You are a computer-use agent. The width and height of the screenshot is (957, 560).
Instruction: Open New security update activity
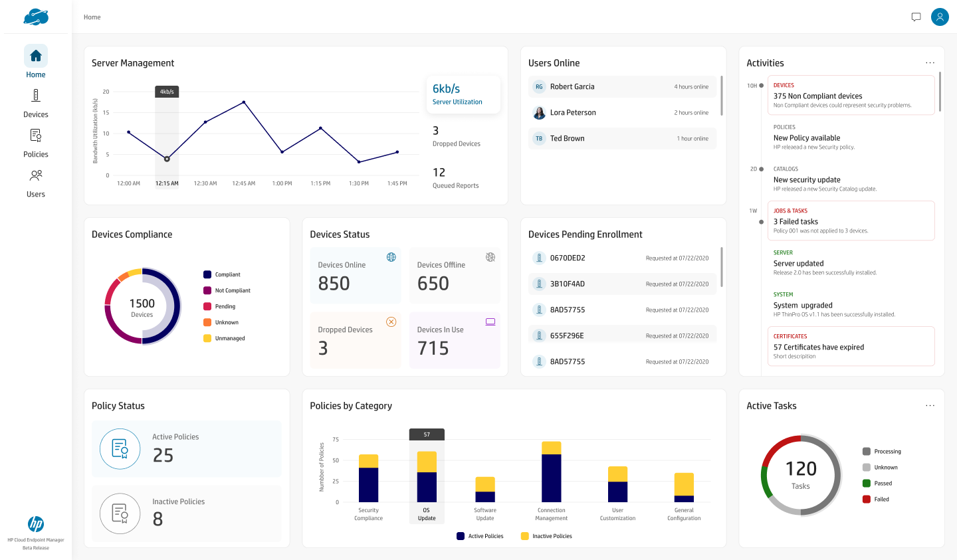pyautogui.click(x=851, y=179)
